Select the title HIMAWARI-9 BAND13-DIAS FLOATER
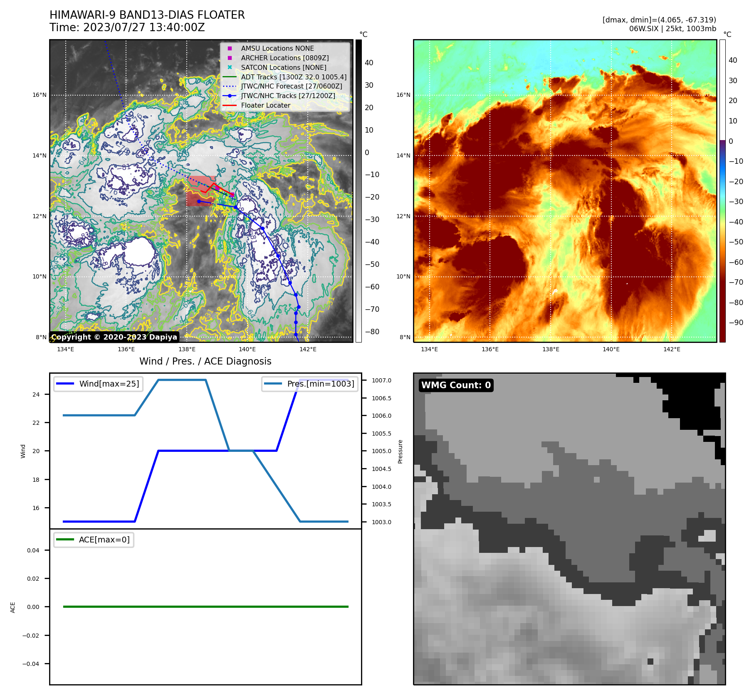This screenshot has height=700, width=754. (147, 15)
